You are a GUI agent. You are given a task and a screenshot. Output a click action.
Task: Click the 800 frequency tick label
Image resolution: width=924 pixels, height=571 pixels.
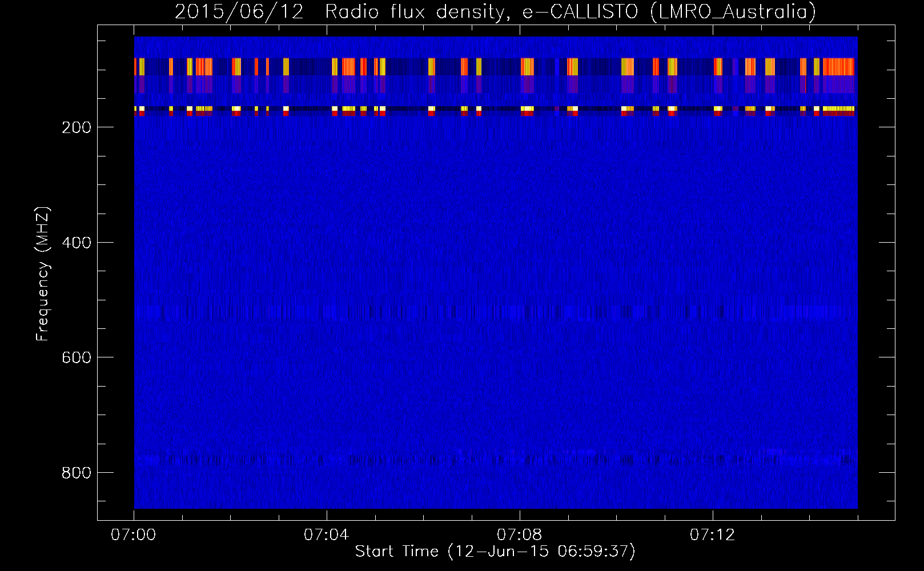(x=76, y=473)
